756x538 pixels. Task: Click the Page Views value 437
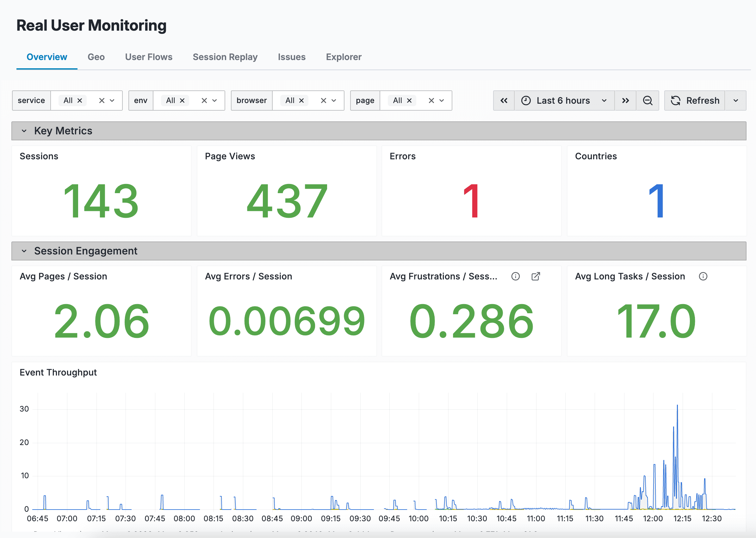coord(287,201)
